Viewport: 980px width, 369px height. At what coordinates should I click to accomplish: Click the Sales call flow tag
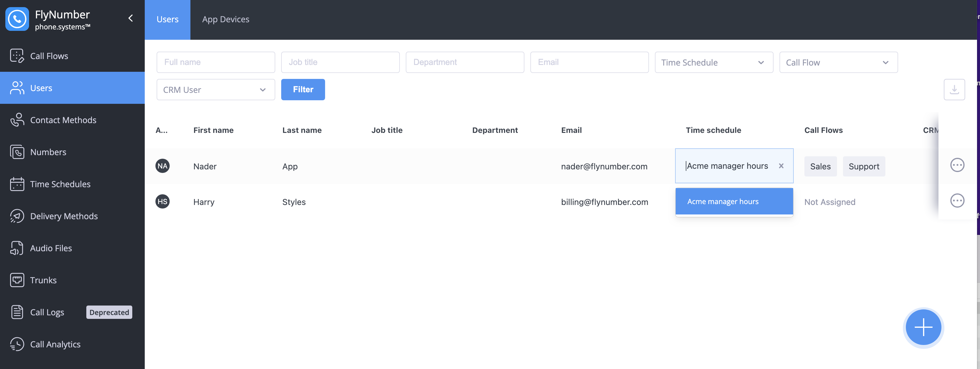(x=820, y=166)
